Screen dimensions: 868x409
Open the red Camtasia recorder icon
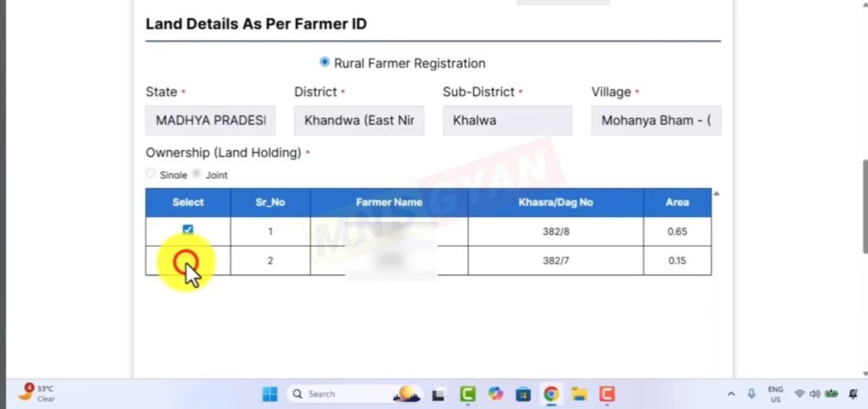(607, 394)
